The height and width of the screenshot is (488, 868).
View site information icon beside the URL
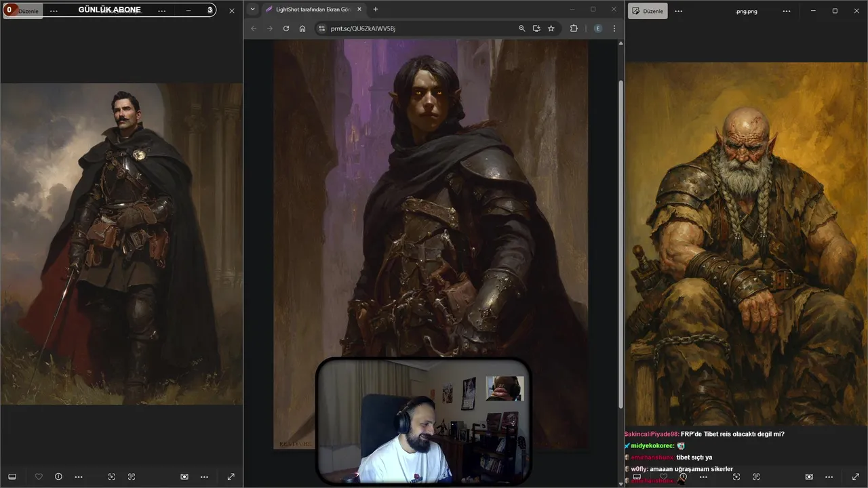point(322,28)
